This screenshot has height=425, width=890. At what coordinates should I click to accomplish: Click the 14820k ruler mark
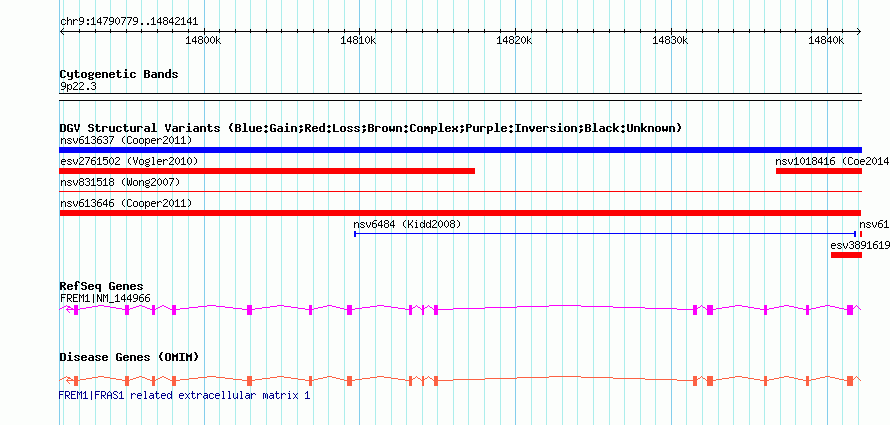pos(514,40)
